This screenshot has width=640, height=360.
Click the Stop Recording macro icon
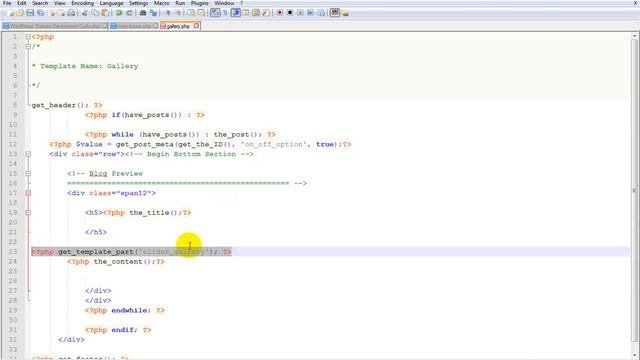(290, 13)
